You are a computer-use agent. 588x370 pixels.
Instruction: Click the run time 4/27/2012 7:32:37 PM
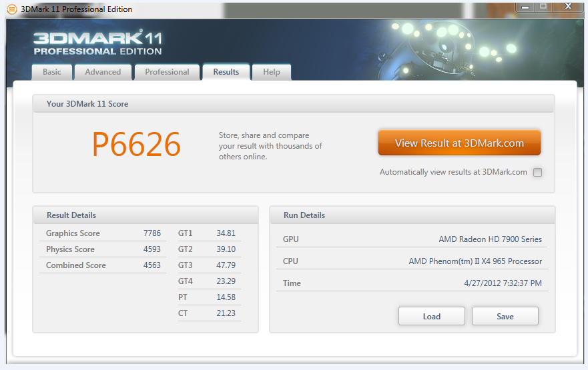503,283
